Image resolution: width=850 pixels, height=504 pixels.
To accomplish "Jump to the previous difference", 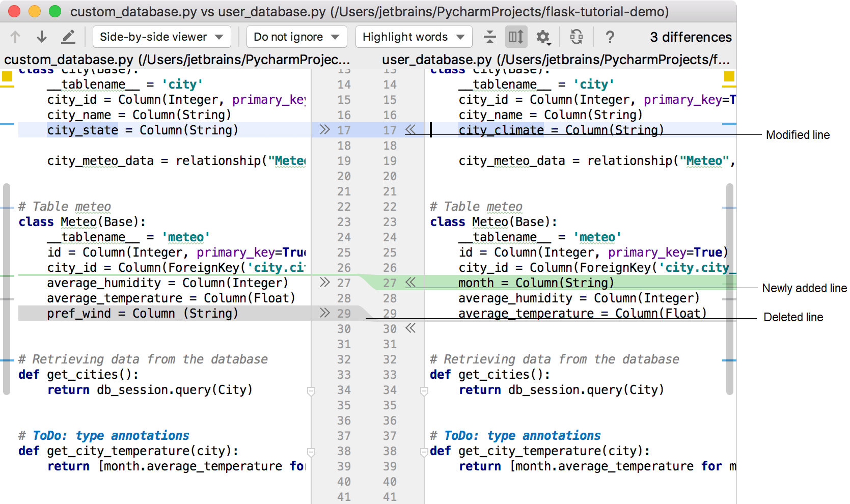I will (x=15, y=37).
